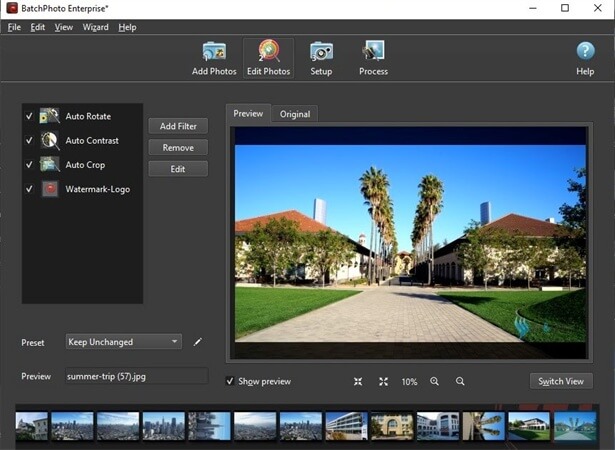This screenshot has height=450, width=615.
Task: Open the File menu
Action: click(x=15, y=27)
